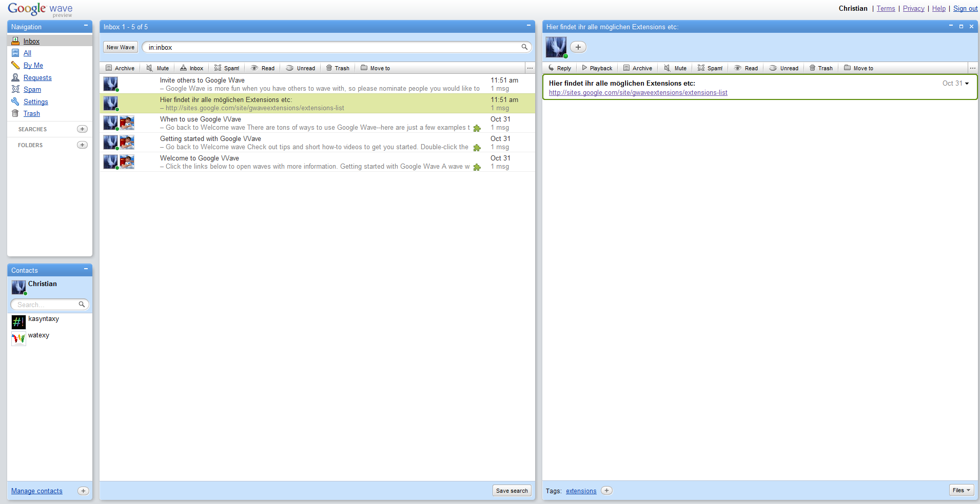Click the participant avatar in wave panel
The image size is (980, 504).
(556, 47)
